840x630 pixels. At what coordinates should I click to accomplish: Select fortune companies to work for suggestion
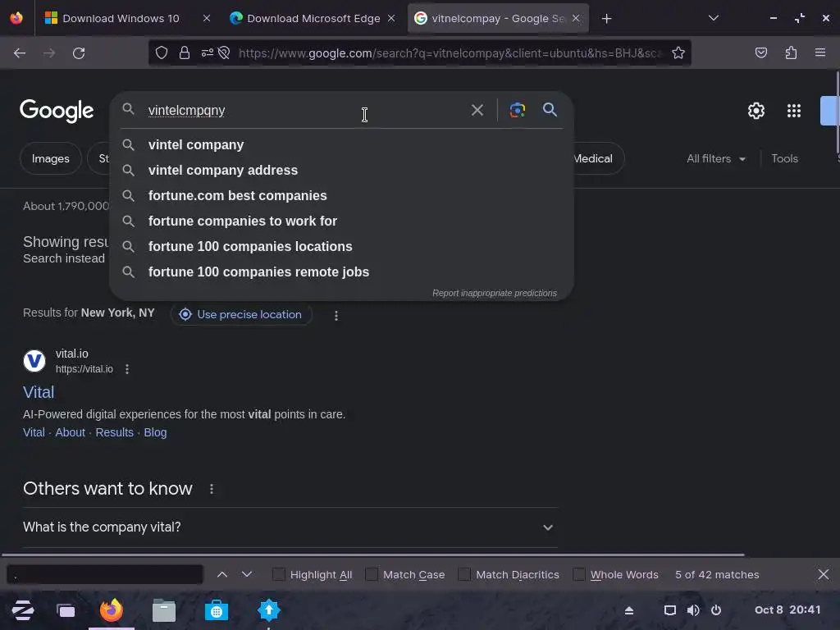(342, 221)
